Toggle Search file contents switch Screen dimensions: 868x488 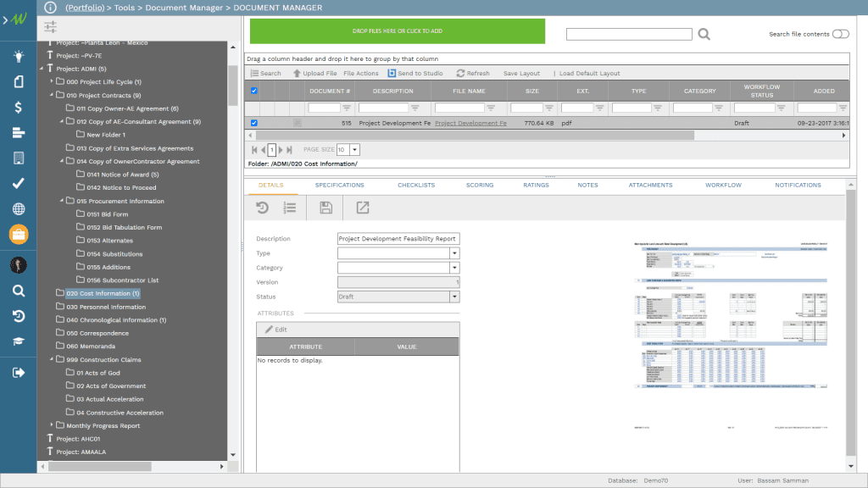click(840, 34)
